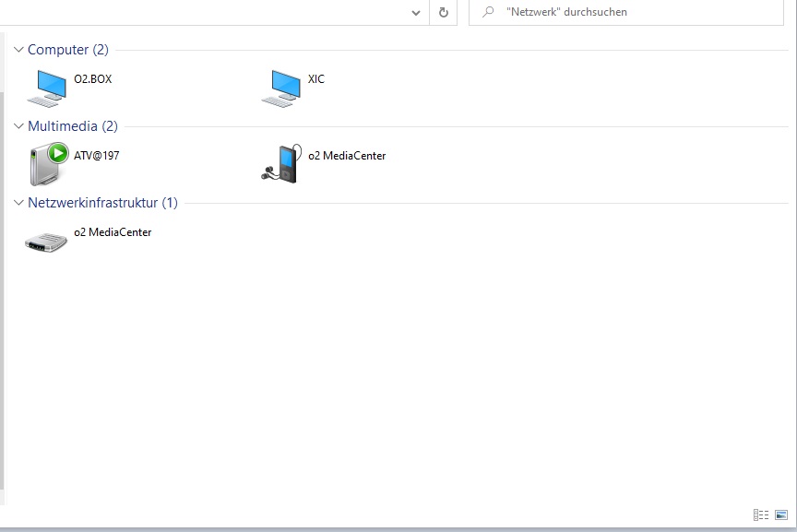Click the vertical scrollbar of navigation pane
The height and width of the screenshot is (532, 797).
pos(2,290)
